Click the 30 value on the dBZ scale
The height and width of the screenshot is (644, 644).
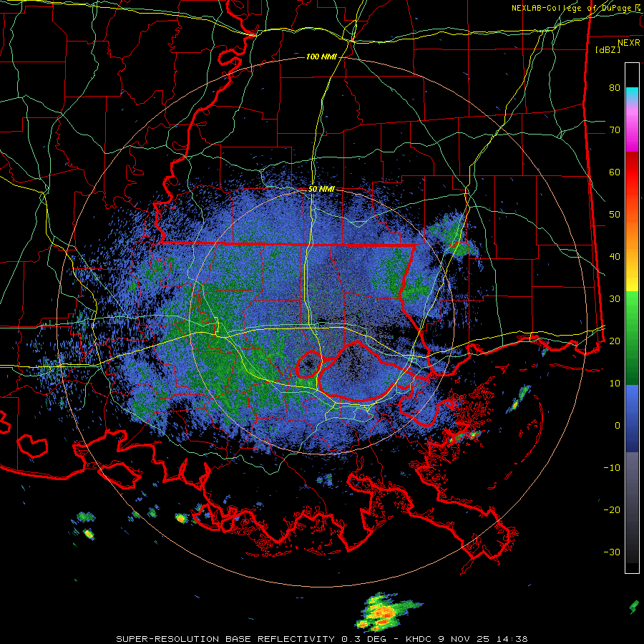click(x=615, y=299)
